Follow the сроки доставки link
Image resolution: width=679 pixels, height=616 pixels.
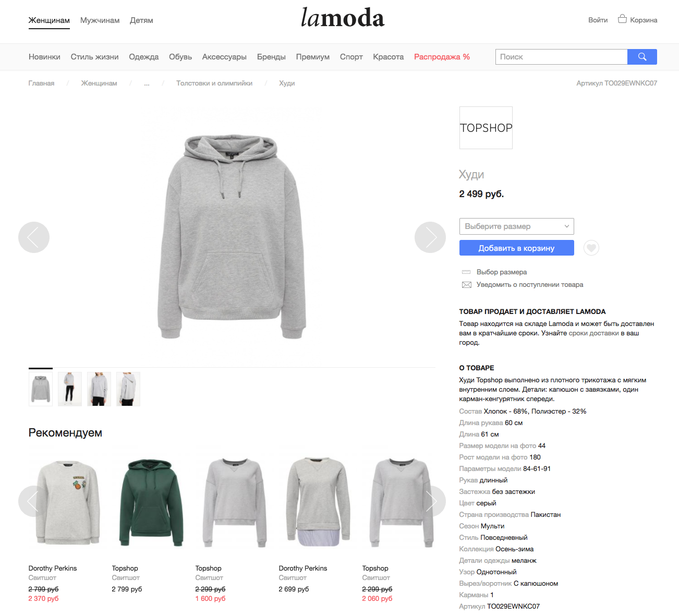click(593, 333)
